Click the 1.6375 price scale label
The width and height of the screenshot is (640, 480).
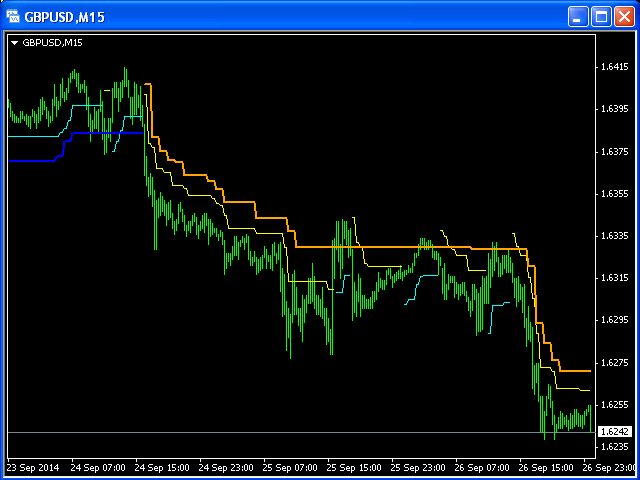click(615, 151)
